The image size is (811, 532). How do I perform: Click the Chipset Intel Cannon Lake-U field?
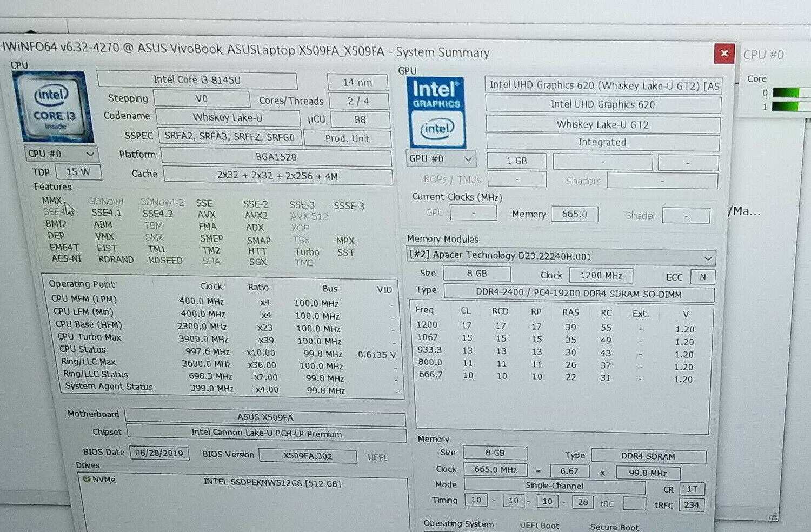[x=266, y=434]
